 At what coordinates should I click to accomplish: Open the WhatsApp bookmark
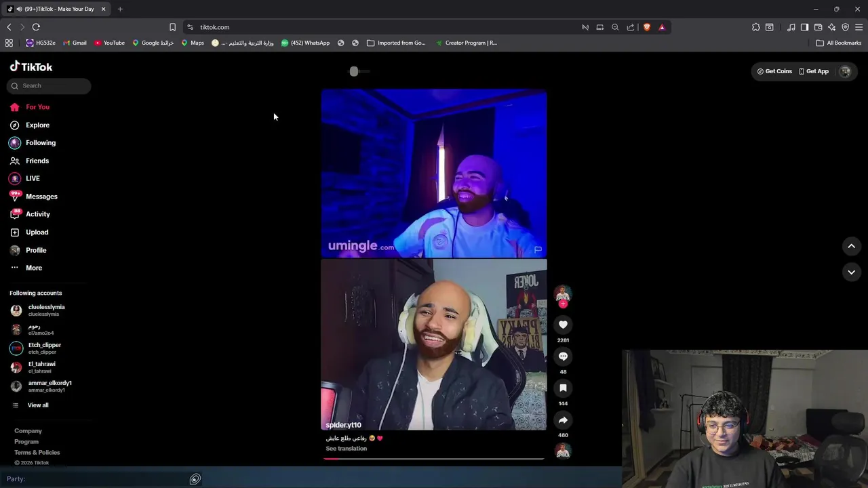(x=305, y=43)
